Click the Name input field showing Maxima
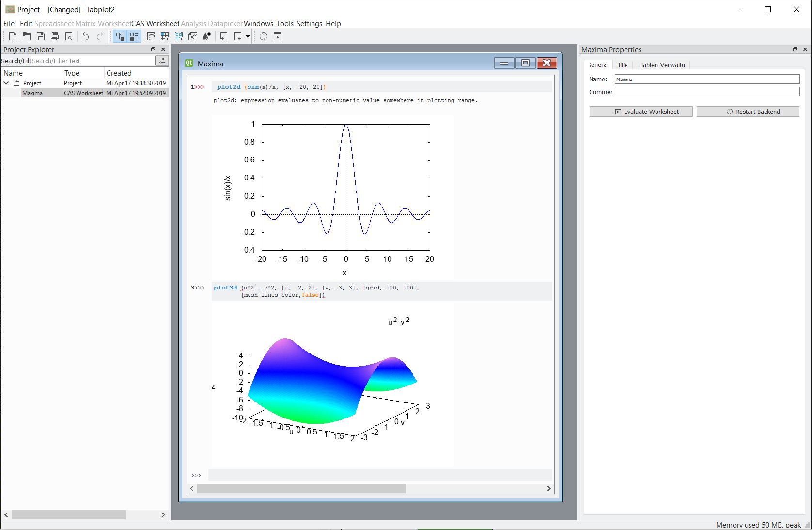812x530 pixels. [x=706, y=79]
